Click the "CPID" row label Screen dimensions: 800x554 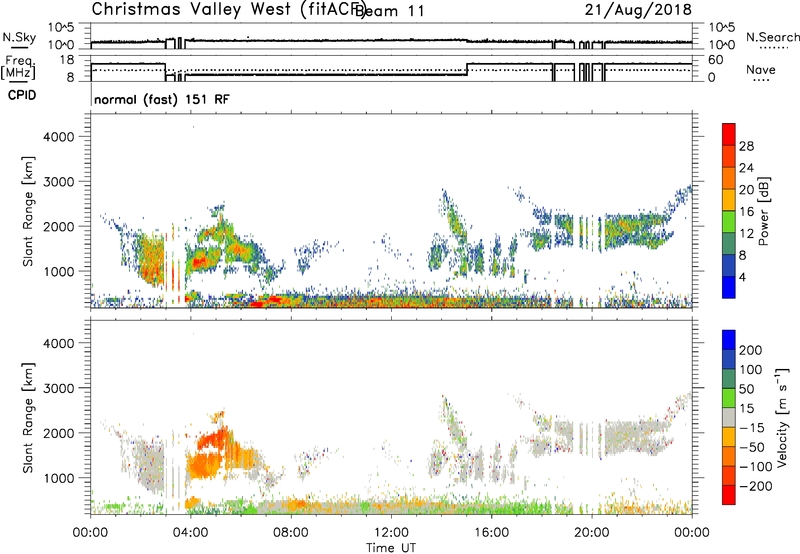(22, 95)
